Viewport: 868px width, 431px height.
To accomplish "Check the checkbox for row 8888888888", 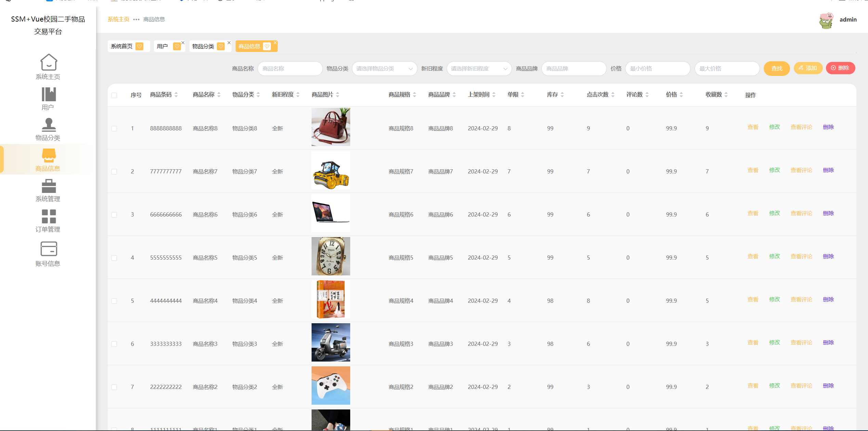I will pyautogui.click(x=114, y=129).
